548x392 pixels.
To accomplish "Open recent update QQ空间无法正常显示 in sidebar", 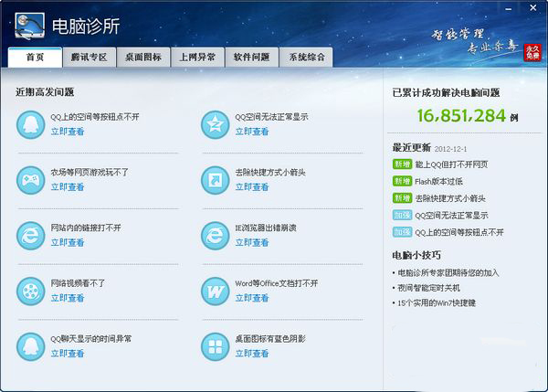I will [451, 216].
